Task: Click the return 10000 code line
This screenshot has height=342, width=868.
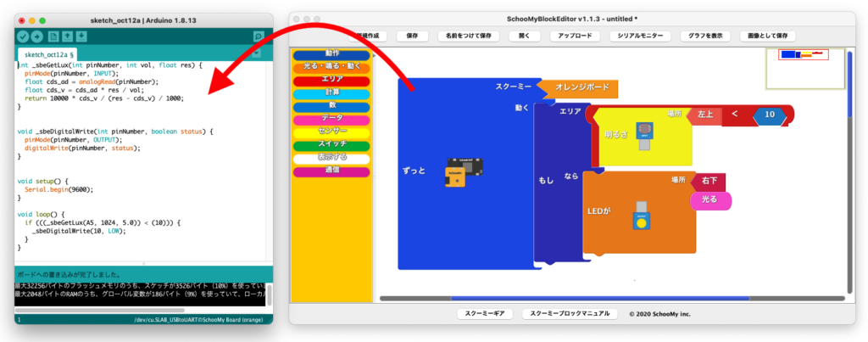Action: [x=103, y=98]
